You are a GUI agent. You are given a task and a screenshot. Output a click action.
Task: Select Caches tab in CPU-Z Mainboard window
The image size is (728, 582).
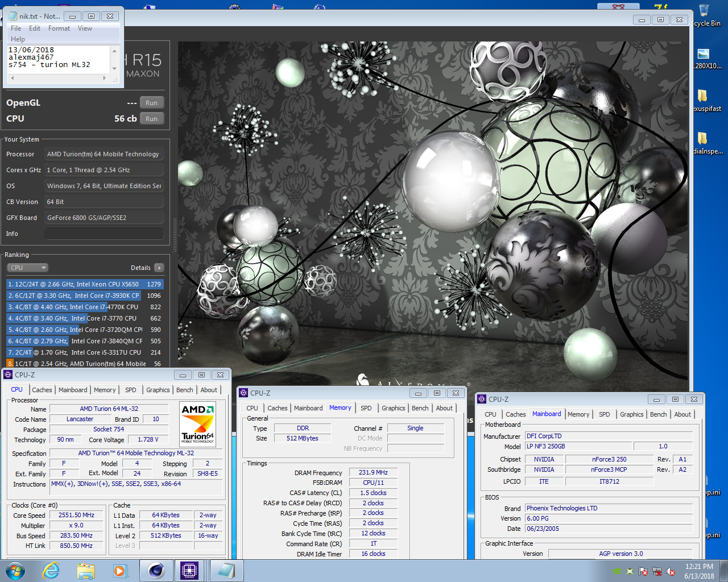(x=516, y=414)
